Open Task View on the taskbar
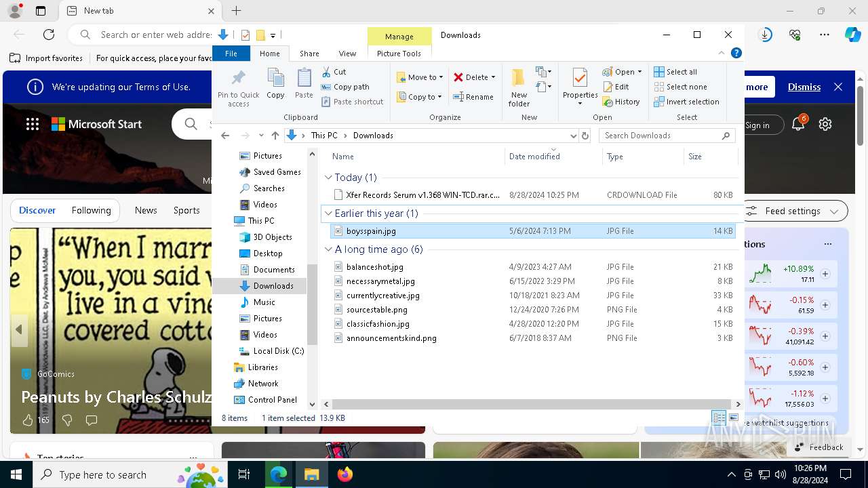The width and height of the screenshot is (868, 488). [x=244, y=474]
